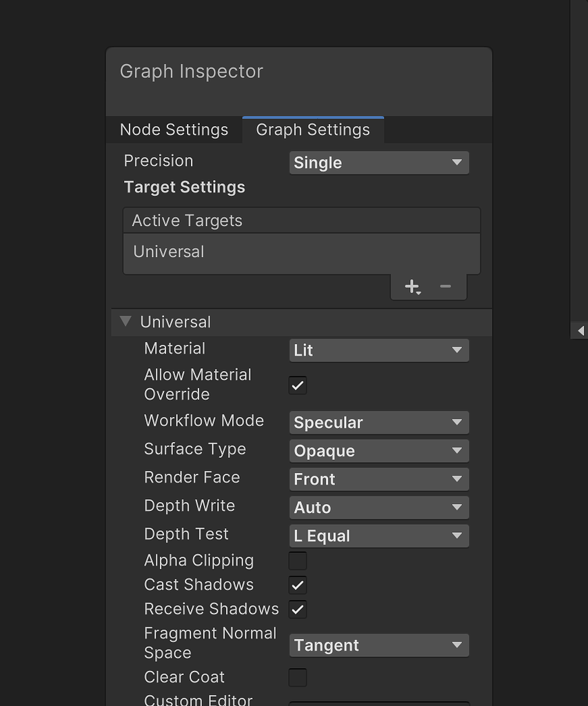
Task: Open the Material dropdown set to Lit
Action: [378, 350]
